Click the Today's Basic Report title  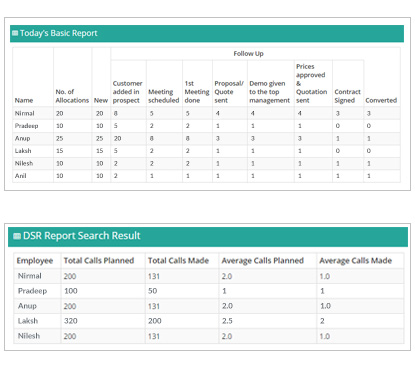[x=59, y=33]
